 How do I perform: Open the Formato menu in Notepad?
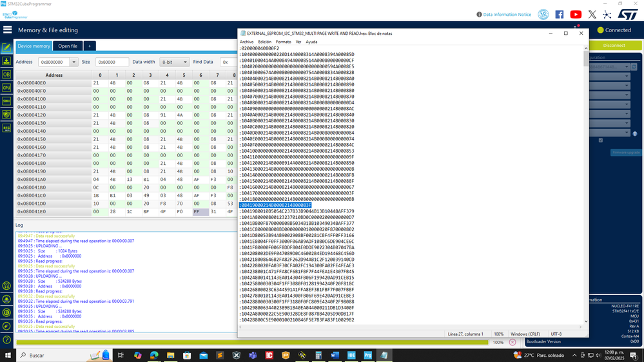(284, 42)
